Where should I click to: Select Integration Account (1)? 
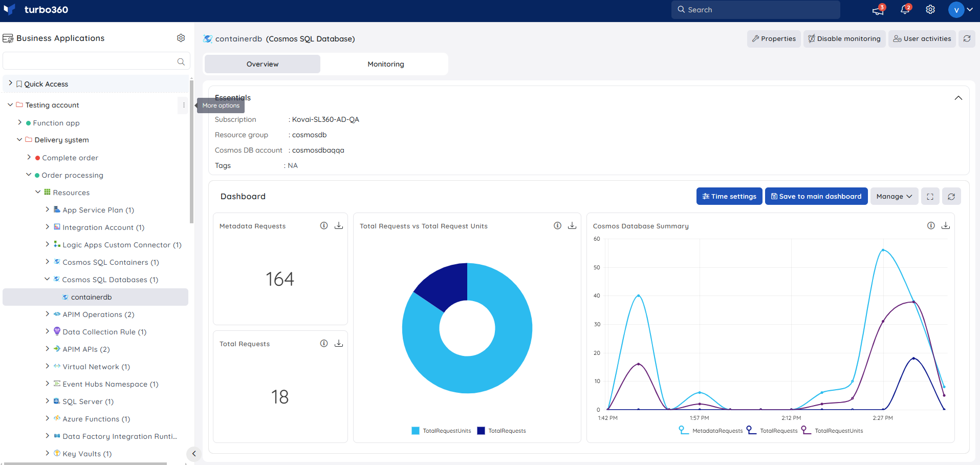[x=103, y=227]
